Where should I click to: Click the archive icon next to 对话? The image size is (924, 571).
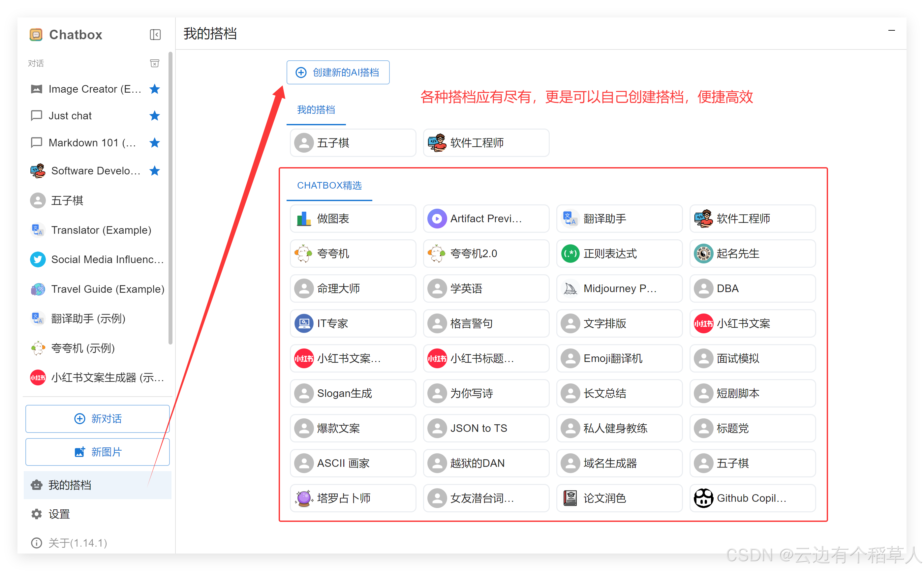(x=155, y=63)
